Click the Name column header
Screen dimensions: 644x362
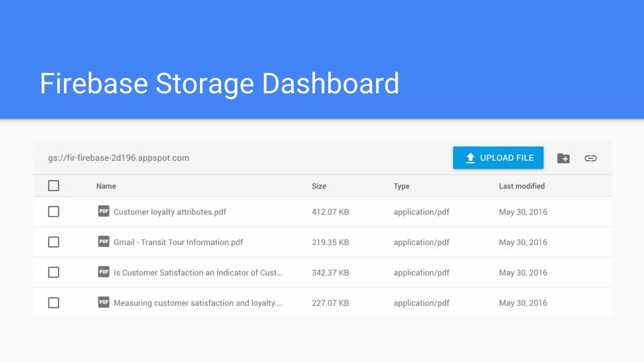(106, 186)
